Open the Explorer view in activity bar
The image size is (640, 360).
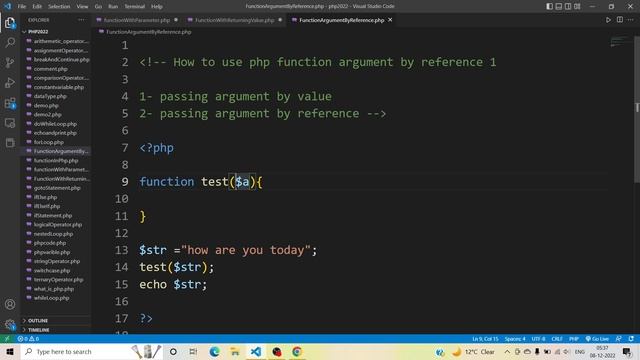tap(10, 23)
